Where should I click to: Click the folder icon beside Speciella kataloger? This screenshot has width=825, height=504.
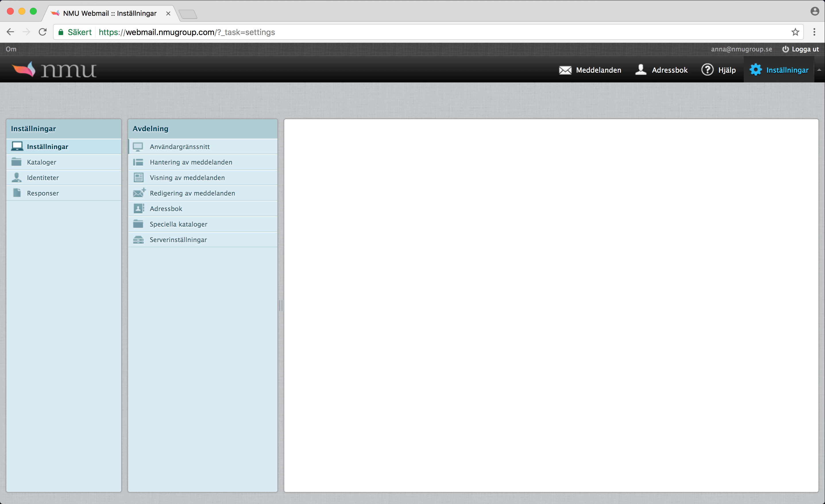pos(138,224)
